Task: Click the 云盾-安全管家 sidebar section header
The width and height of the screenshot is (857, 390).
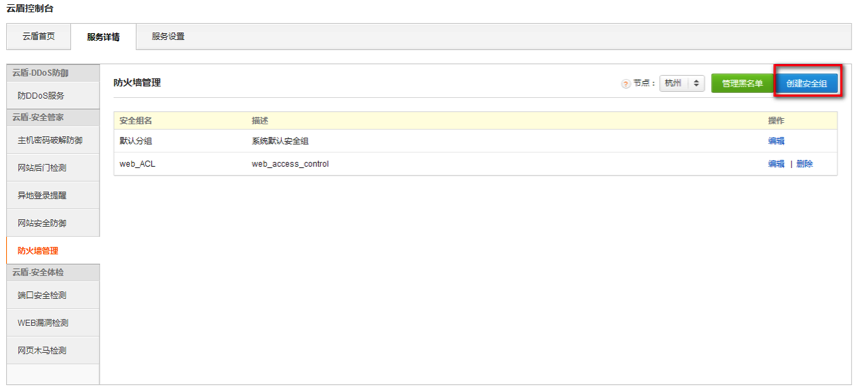Action: click(53, 117)
